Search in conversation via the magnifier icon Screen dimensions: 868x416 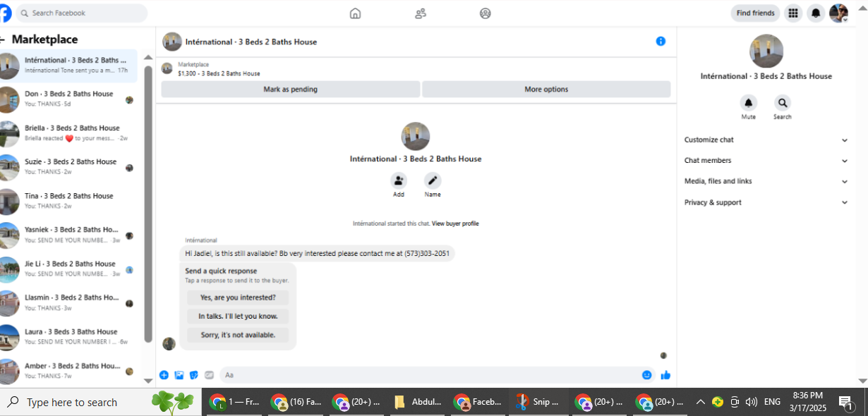click(782, 103)
